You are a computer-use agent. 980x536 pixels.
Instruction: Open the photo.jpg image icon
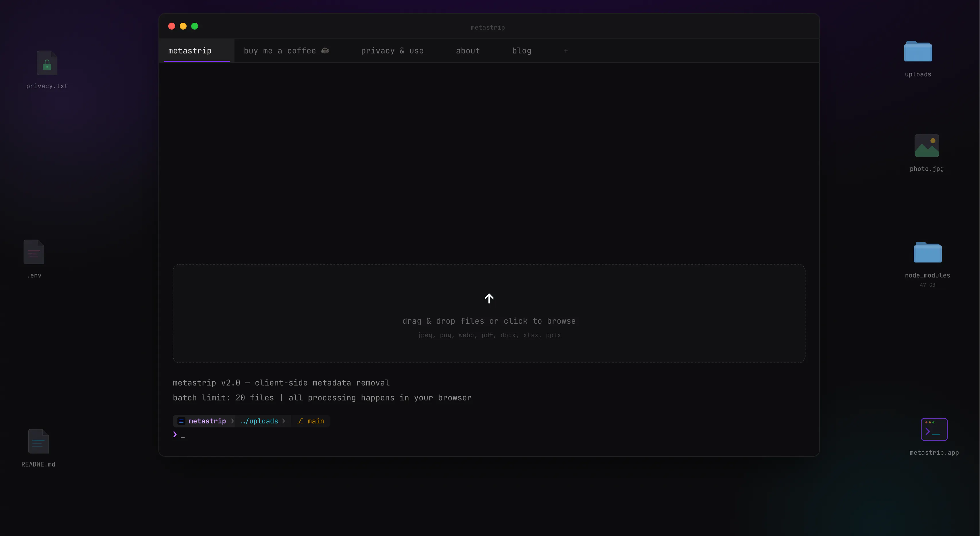[x=927, y=146]
